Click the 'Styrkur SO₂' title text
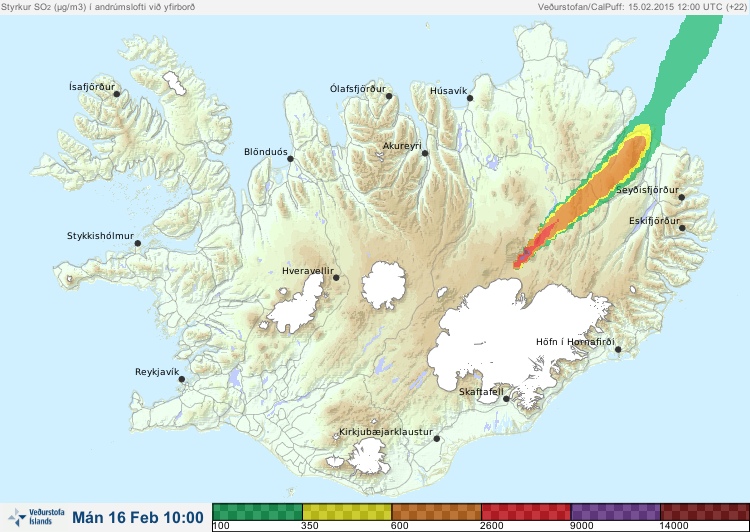The height and width of the screenshot is (532, 750). [98, 7]
